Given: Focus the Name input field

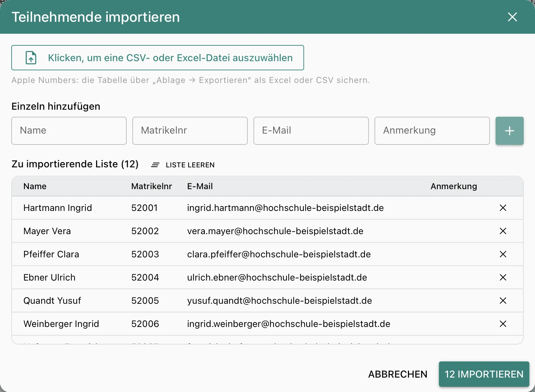Looking at the screenshot, I should (x=69, y=131).
